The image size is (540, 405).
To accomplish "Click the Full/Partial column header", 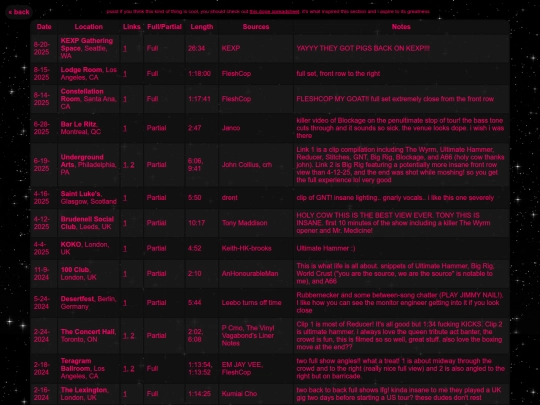I will (164, 27).
